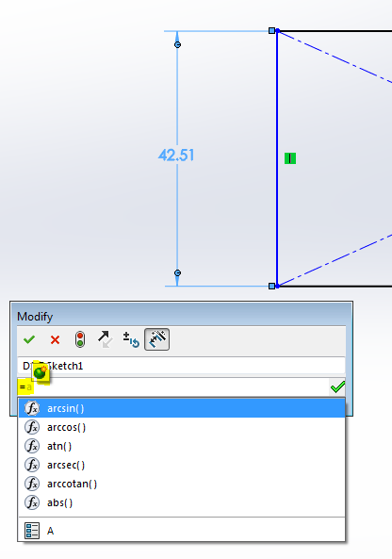Select the 42.51 dimension text
This screenshot has height=559, width=392.
176,156
